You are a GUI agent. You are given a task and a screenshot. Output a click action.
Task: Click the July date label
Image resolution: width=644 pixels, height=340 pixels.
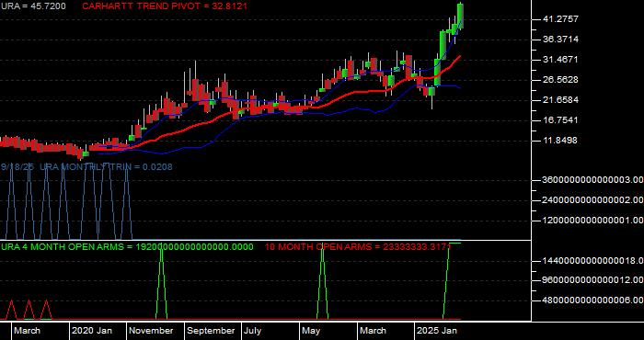(252, 331)
